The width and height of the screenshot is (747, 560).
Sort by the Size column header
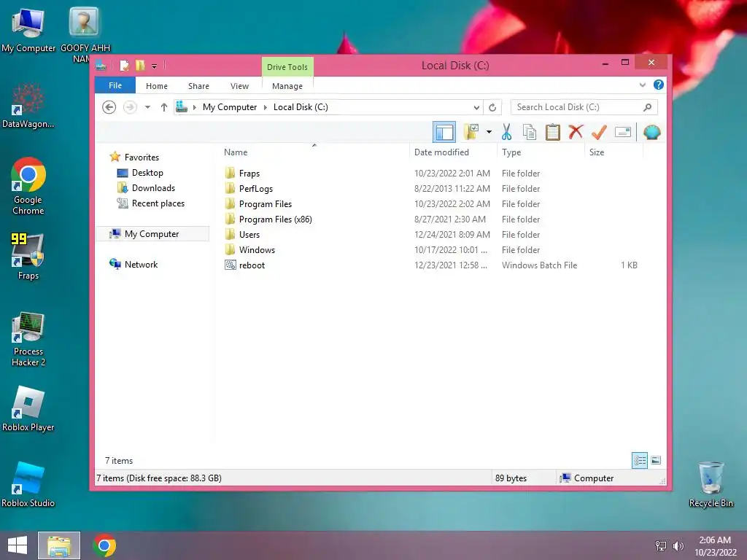pos(614,152)
